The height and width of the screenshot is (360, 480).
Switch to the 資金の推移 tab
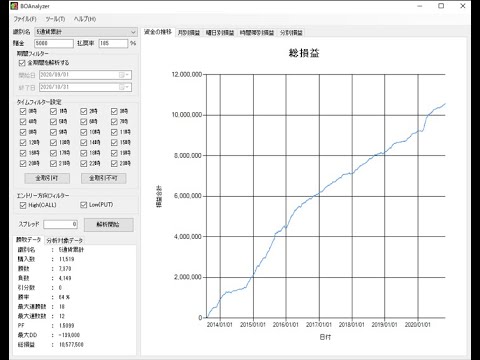pyautogui.click(x=158, y=32)
